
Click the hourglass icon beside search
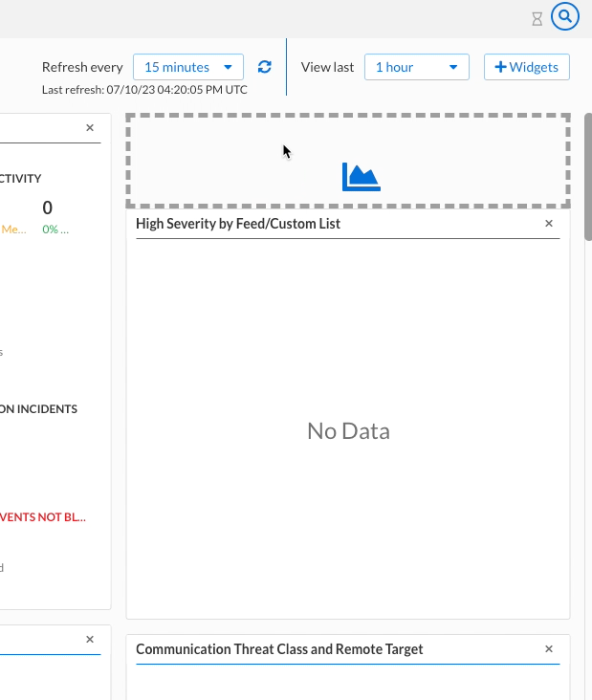537,17
